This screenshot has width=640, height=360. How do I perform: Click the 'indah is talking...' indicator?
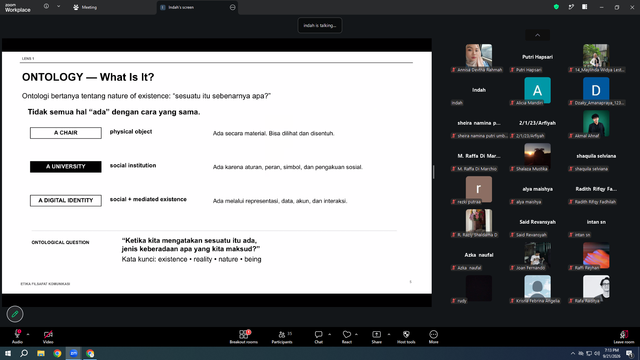320,25
